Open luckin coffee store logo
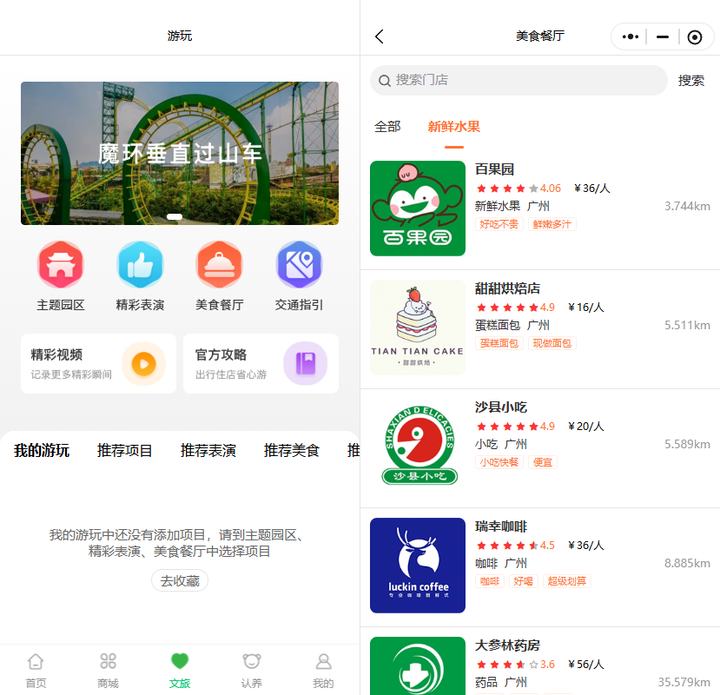The width and height of the screenshot is (720, 695). (417, 565)
